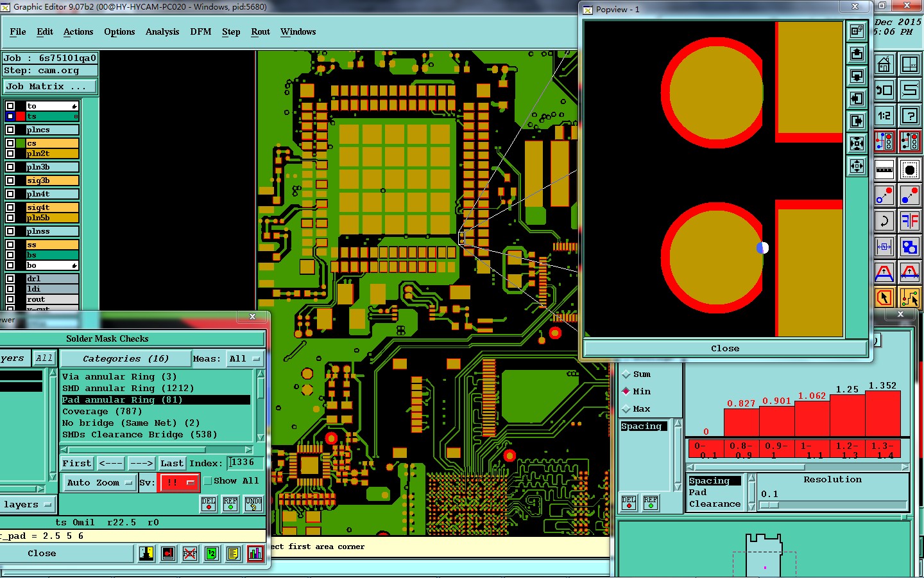The height and width of the screenshot is (578, 924).
Task: Open the Edit menu
Action: tap(45, 31)
